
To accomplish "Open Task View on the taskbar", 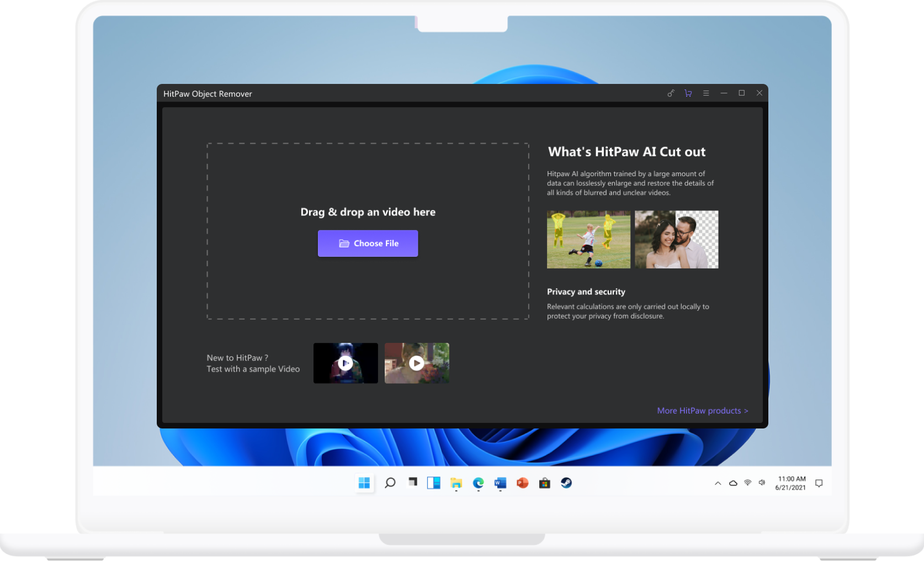I will (x=412, y=483).
